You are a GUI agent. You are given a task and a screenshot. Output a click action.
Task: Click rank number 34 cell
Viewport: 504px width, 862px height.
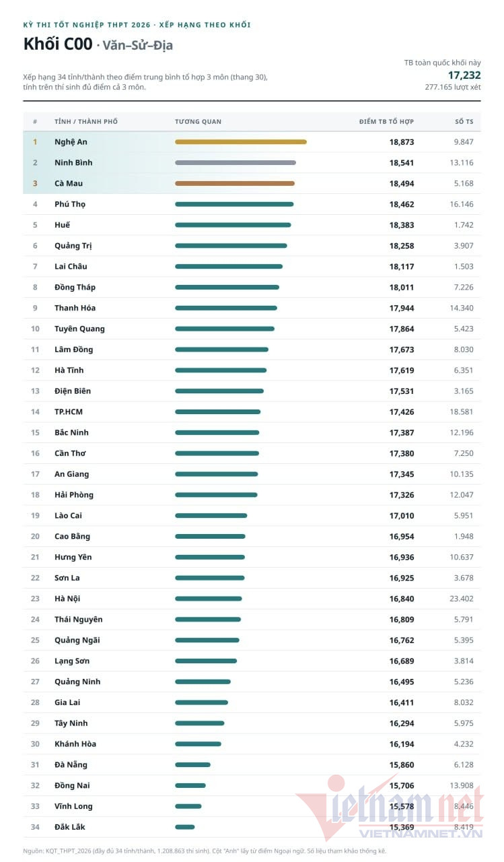coord(35,827)
